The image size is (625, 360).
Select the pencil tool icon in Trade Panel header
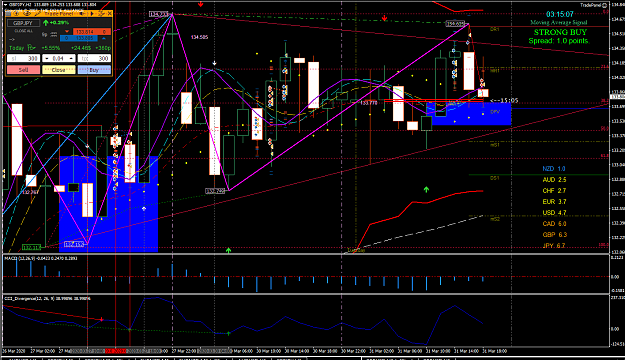click(x=38, y=14)
